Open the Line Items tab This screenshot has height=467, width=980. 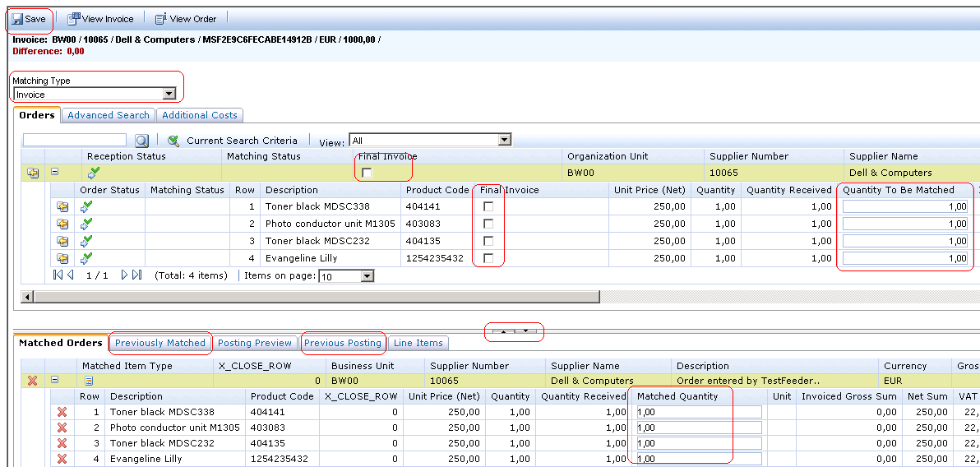[418, 343]
